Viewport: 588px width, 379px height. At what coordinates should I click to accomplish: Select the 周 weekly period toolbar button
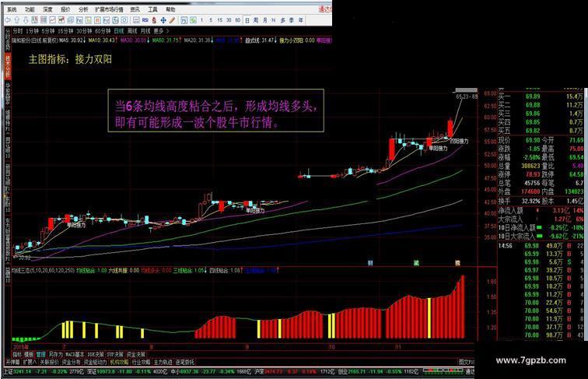256,20
